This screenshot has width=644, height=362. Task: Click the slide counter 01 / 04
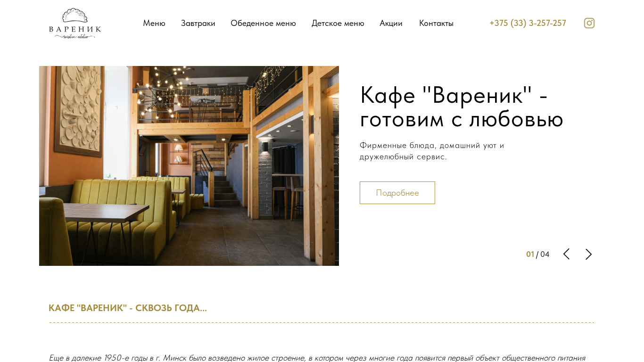[x=537, y=255]
